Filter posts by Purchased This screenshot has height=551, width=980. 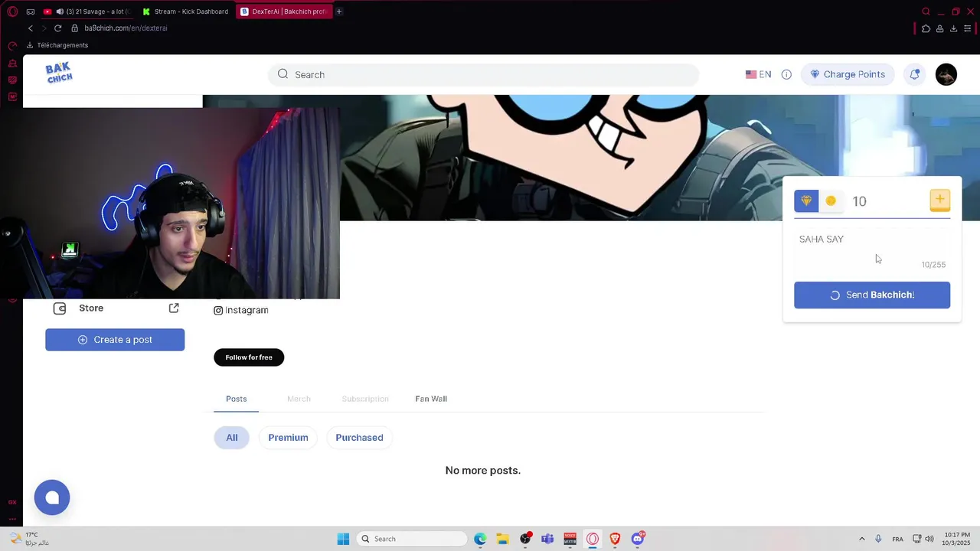point(359,438)
